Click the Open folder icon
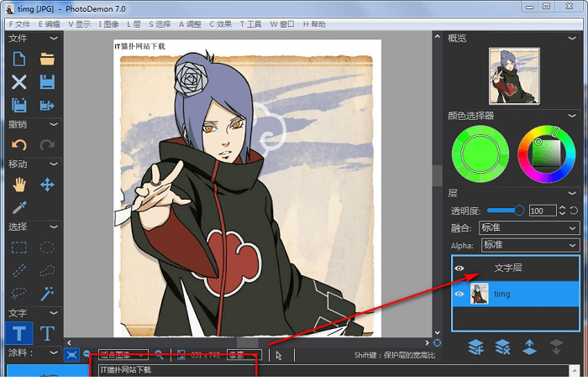The width and height of the screenshot is (588, 391). pos(47,60)
